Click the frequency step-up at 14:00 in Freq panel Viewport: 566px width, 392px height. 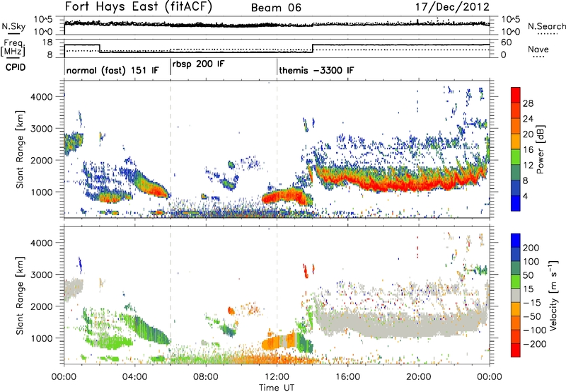(x=313, y=48)
